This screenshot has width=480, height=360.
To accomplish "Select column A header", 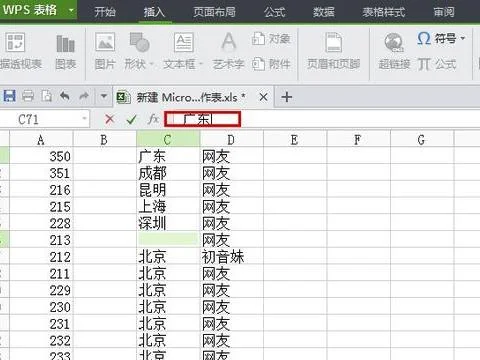I will tap(41, 139).
